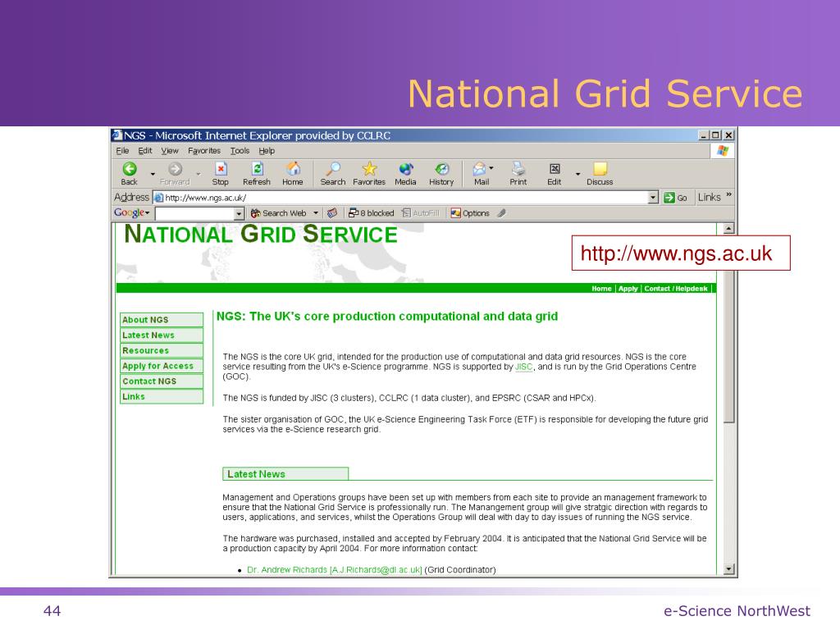Open the Resources sidebar link
840x630 pixels.
point(162,350)
